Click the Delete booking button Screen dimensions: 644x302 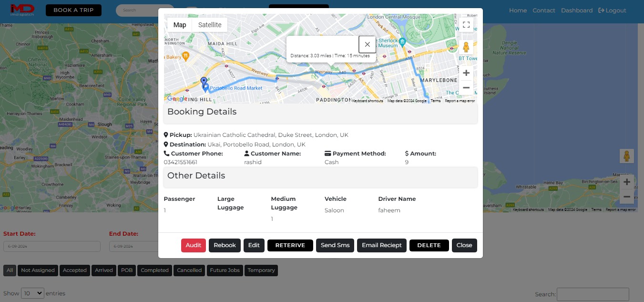point(429,245)
